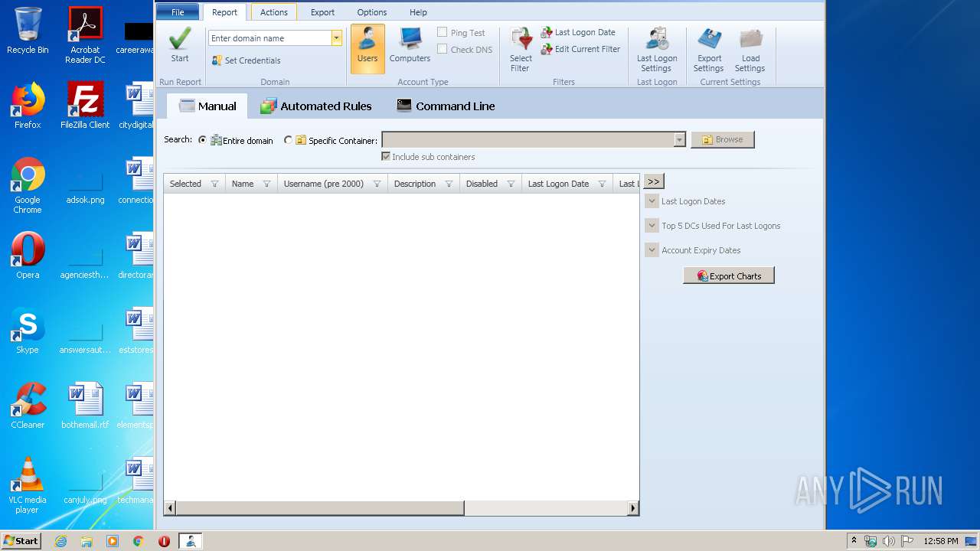This screenshot has width=980, height=551.
Task: Select the Specific Container radio button
Action: 288,140
